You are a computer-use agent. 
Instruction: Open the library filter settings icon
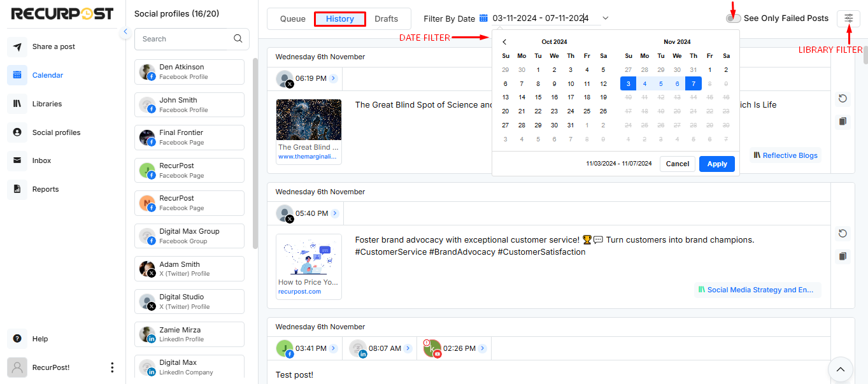click(x=848, y=18)
